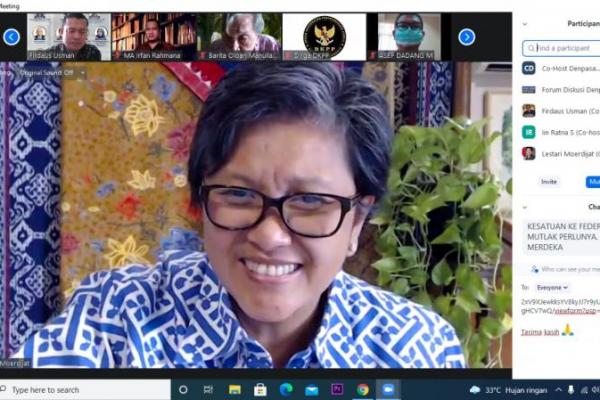Select Barita Oloan Manulla video thumbnail
The width and height of the screenshot is (600, 400).
pyautogui.click(x=239, y=37)
